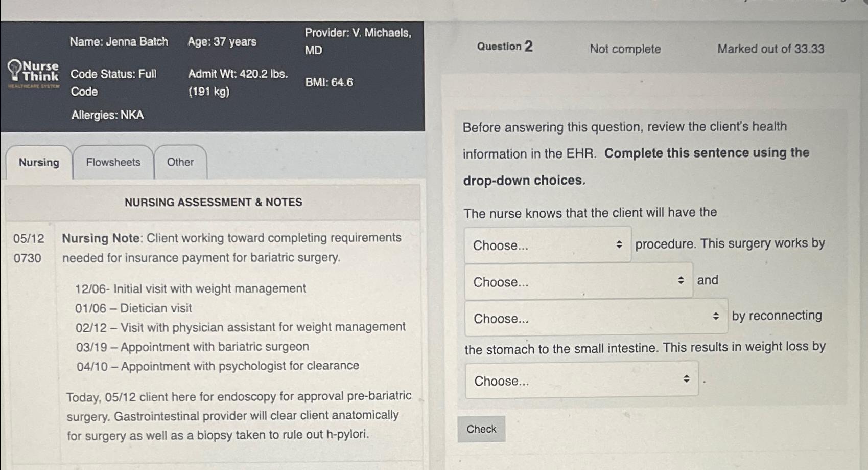Click the Question 2 heading
Image resolution: width=868 pixels, height=470 pixels.
(504, 47)
